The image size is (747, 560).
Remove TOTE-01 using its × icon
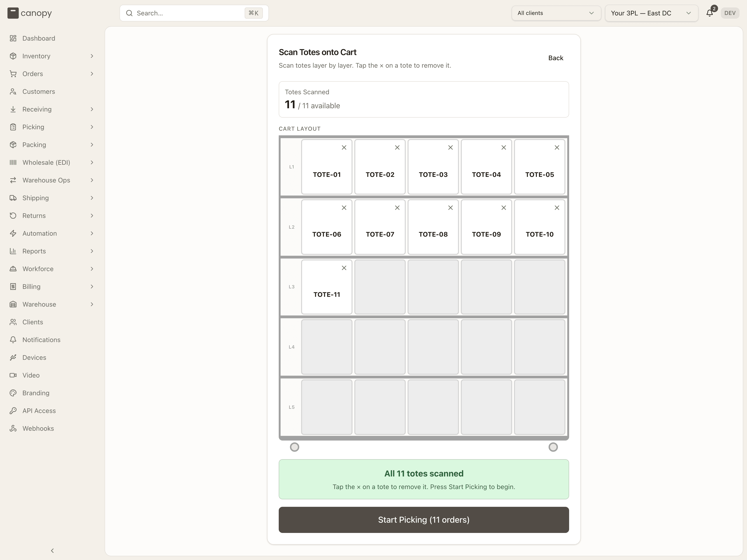click(344, 147)
